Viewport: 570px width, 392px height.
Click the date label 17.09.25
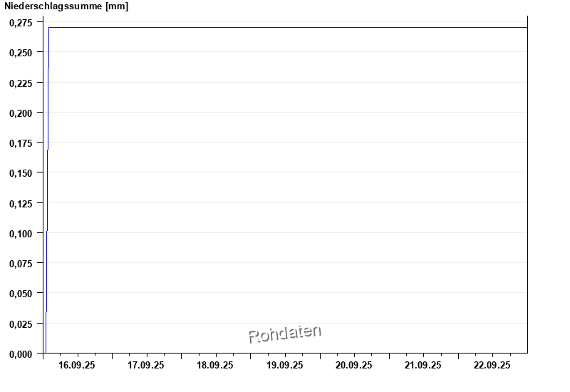pyautogui.click(x=146, y=365)
